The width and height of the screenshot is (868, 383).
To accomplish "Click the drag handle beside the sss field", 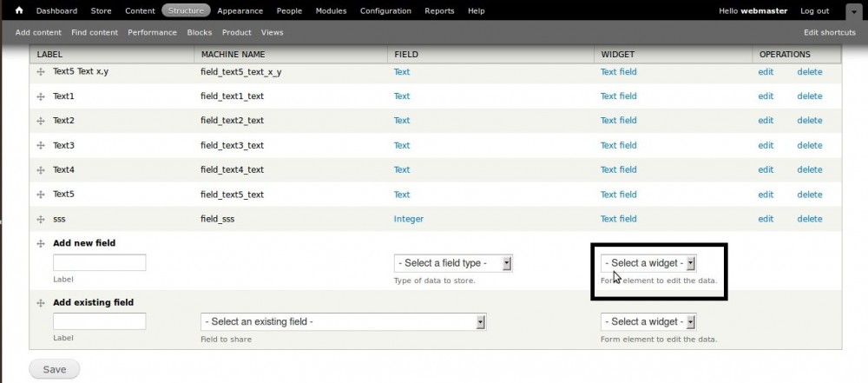I will click(x=41, y=219).
